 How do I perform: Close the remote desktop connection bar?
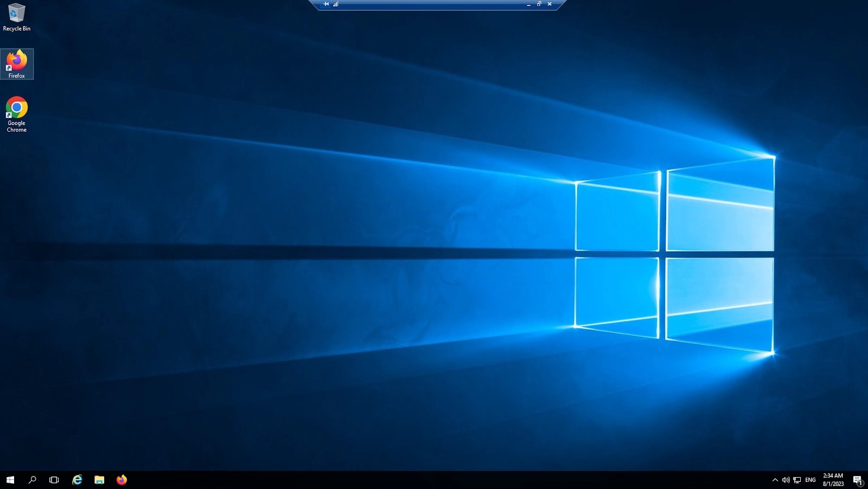[550, 4]
